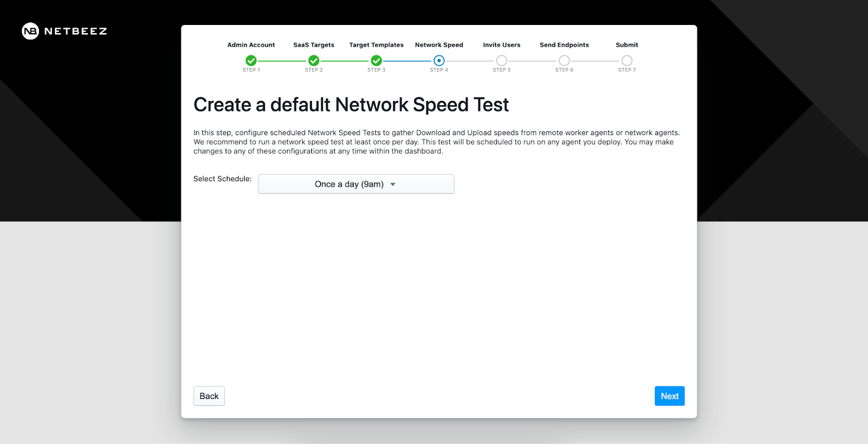The image size is (868, 444).
Task: Click the SaaS Targets step label
Action: click(x=314, y=45)
